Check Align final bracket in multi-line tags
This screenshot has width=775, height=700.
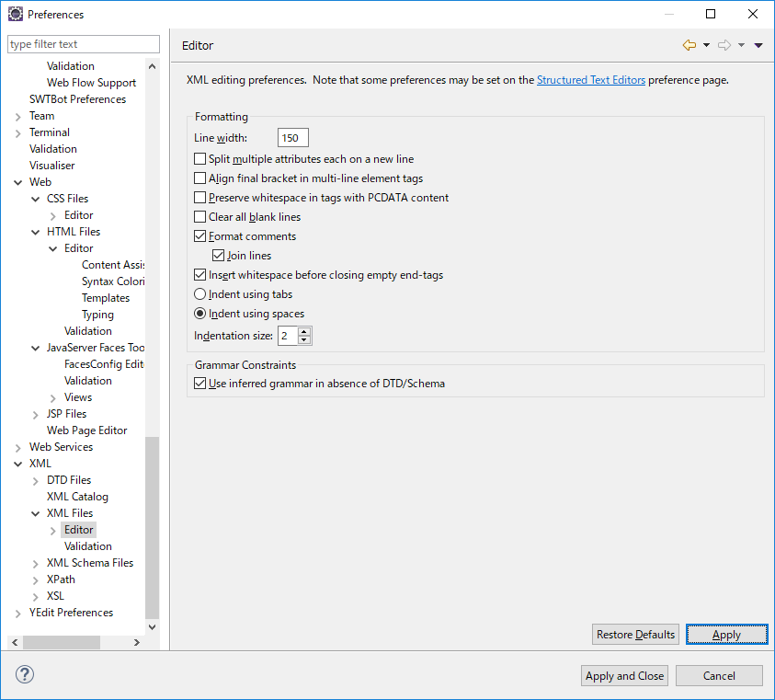199,178
